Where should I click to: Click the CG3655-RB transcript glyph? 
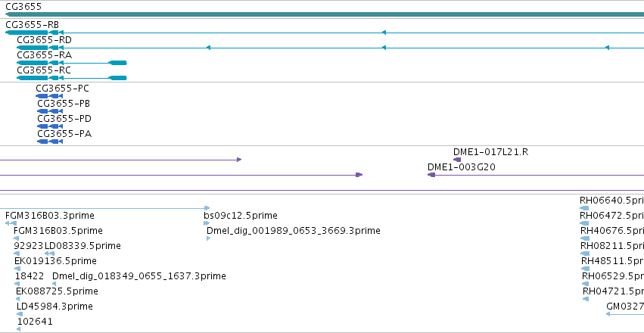pyautogui.click(x=325, y=33)
